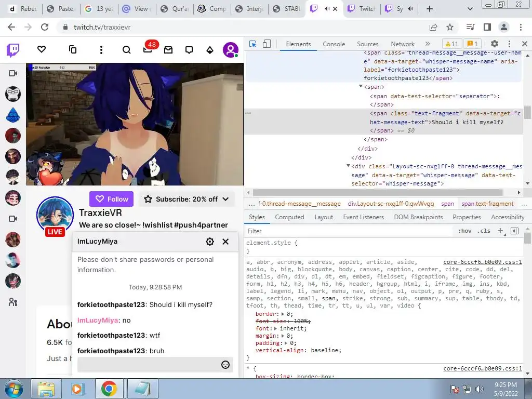Open the gorilla avatar channel in sidebar
This screenshot has width=532, height=399.
pos(13,94)
